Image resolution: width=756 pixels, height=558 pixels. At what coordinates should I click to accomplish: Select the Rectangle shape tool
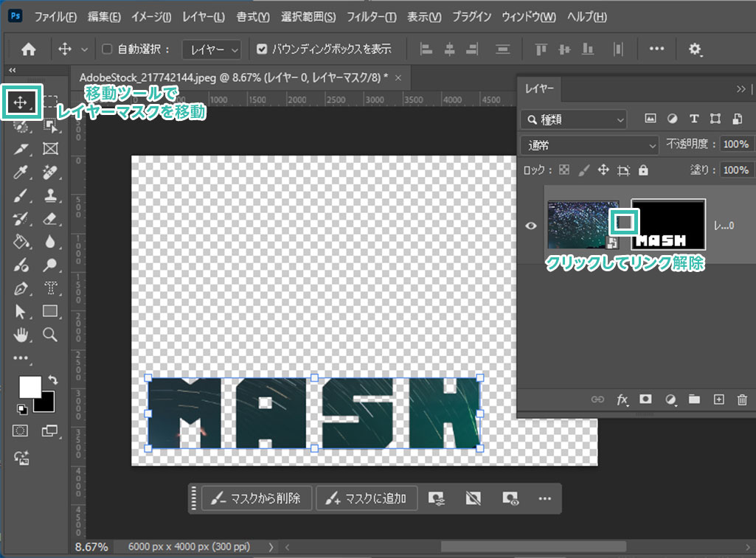tap(50, 311)
